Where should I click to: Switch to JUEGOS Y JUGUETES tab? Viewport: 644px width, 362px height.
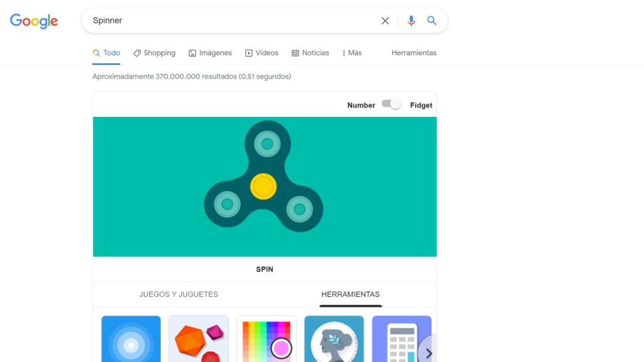[179, 294]
